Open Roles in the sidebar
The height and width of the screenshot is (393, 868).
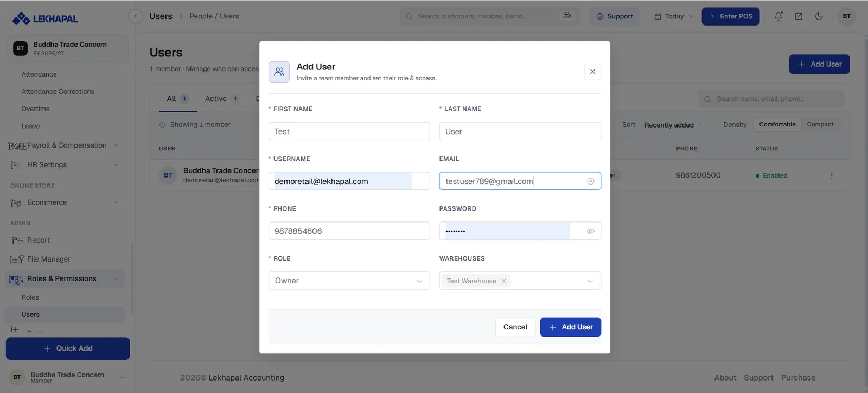click(30, 297)
